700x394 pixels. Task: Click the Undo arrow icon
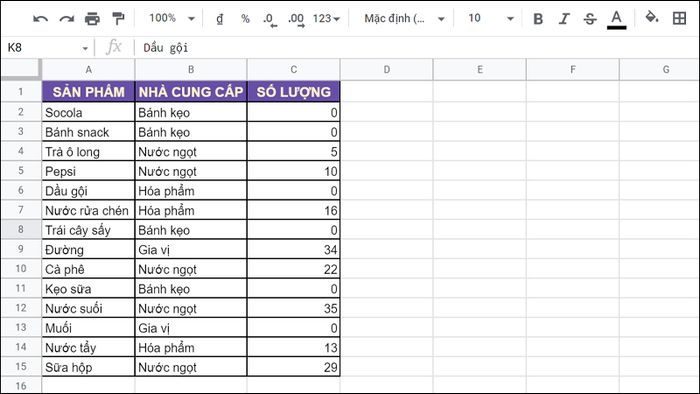point(40,19)
